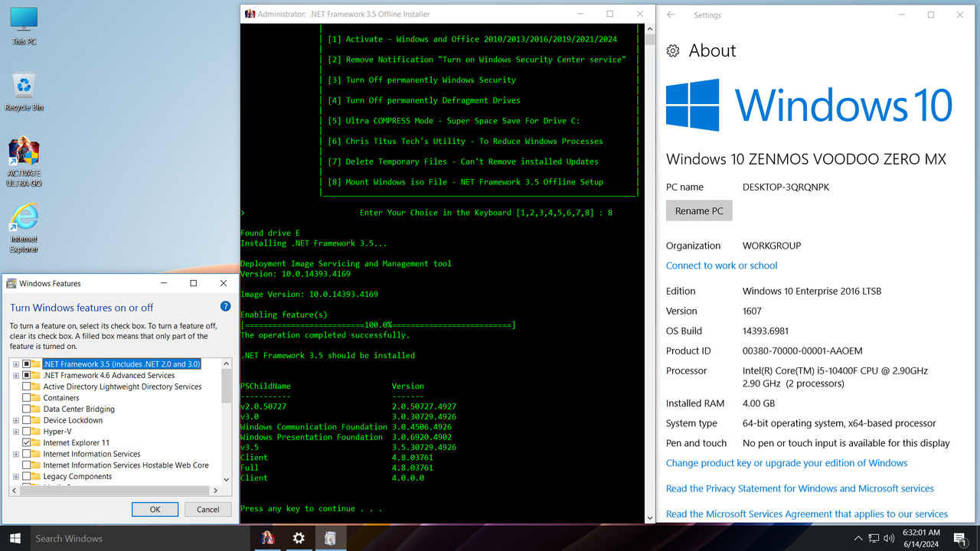The image size is (980, 551).
Task: Click console window scroll down arrow
Action: pos(650,517)
